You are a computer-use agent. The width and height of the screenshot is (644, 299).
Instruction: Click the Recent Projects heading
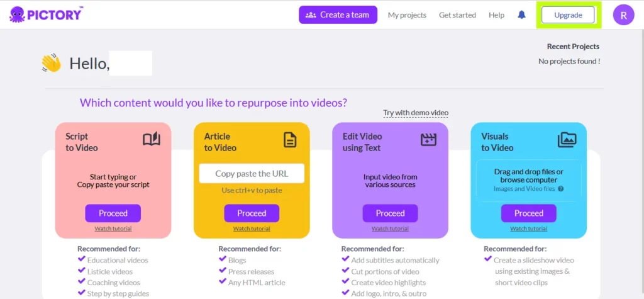pyautogui.click(x=573, y=47)
